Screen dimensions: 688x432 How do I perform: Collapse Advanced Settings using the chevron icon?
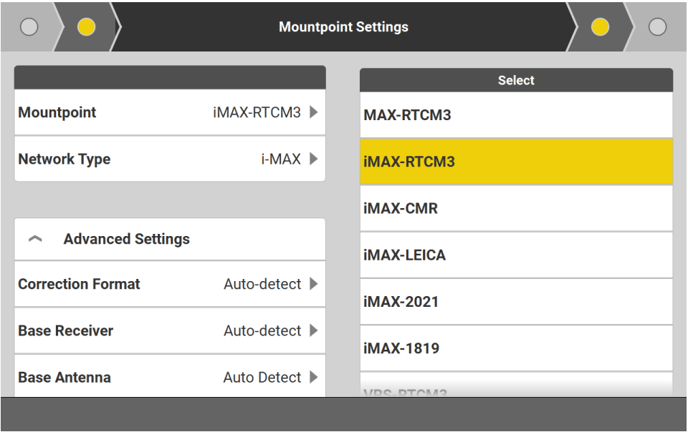coord(36,240)
